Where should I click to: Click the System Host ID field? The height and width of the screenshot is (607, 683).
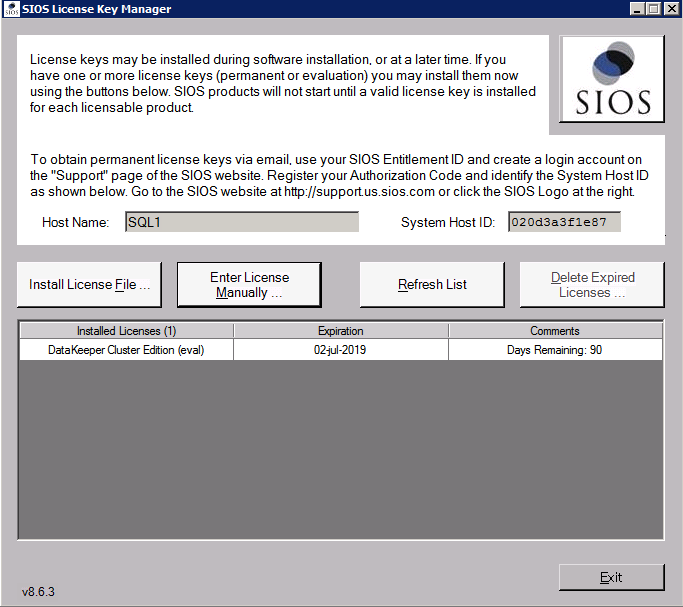click(564, 222)
